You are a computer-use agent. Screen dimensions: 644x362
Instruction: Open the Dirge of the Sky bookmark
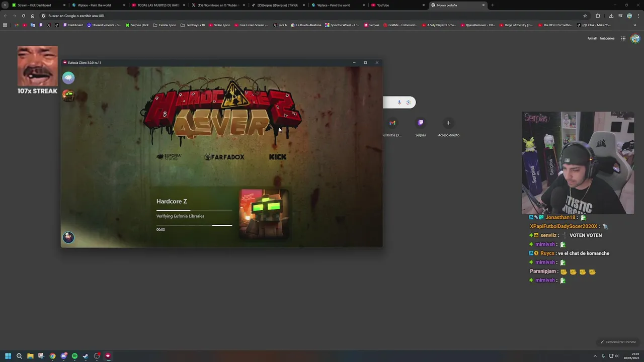[515, 25]
